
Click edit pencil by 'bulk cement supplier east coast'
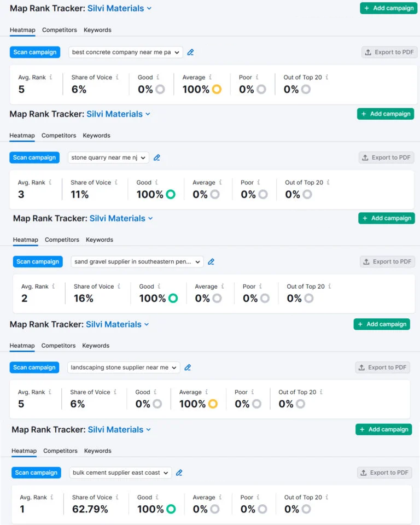tap(179, 472)
